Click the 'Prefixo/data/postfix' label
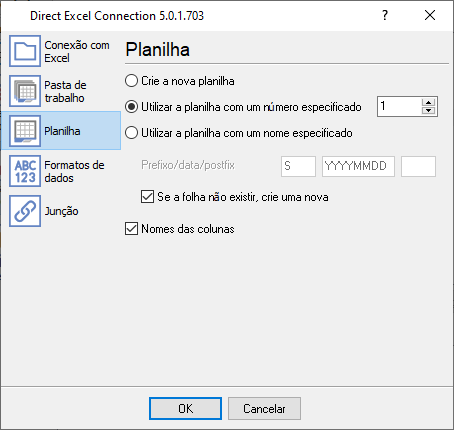Screen dimensions: 454x430 click(188, 165)
